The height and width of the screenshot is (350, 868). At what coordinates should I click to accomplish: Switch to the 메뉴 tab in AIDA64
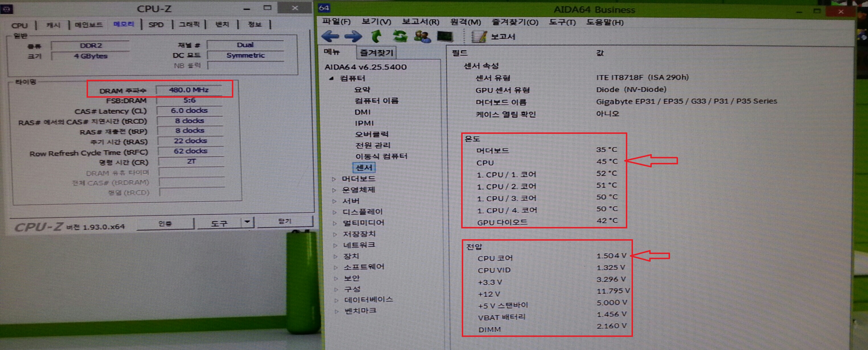[332, 52]
